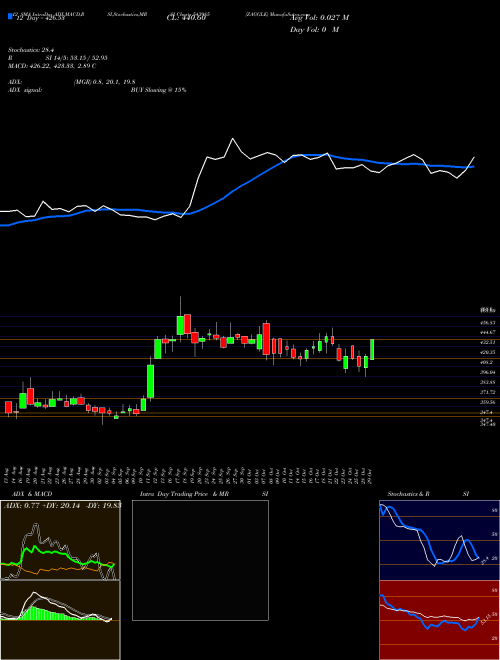500x660 pixels.
Task: Click the CL: 440.60 closing price text
Action: pyautogui.click(x=186, y=18)
